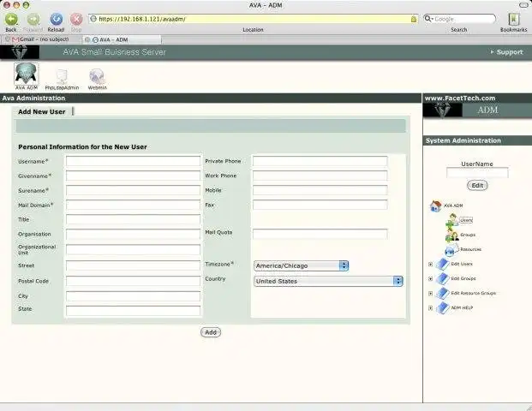This screenshot has width=532, height=411.
Task: Expand the Edit Users tree node
Action: point(430,265)
